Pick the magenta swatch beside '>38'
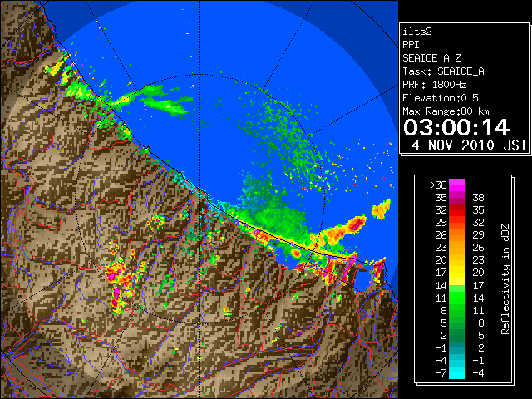This screenshot has width=532, height=399. point(457,185)
